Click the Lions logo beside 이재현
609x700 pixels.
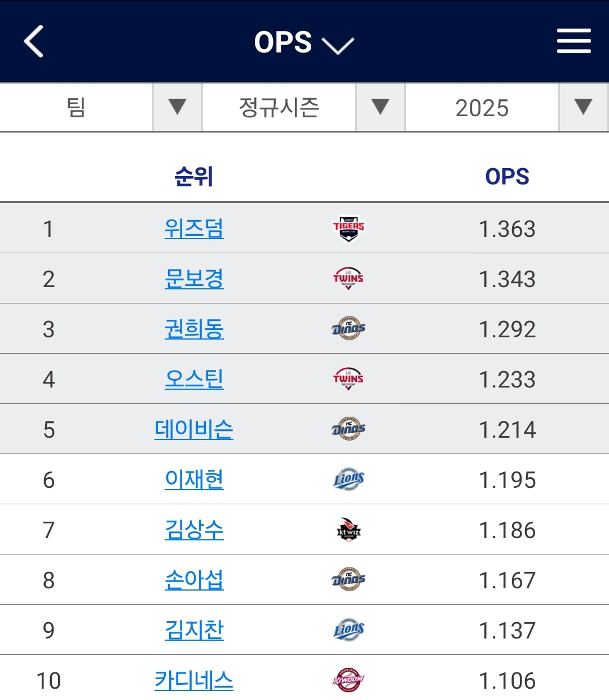(x=348, y=479)
